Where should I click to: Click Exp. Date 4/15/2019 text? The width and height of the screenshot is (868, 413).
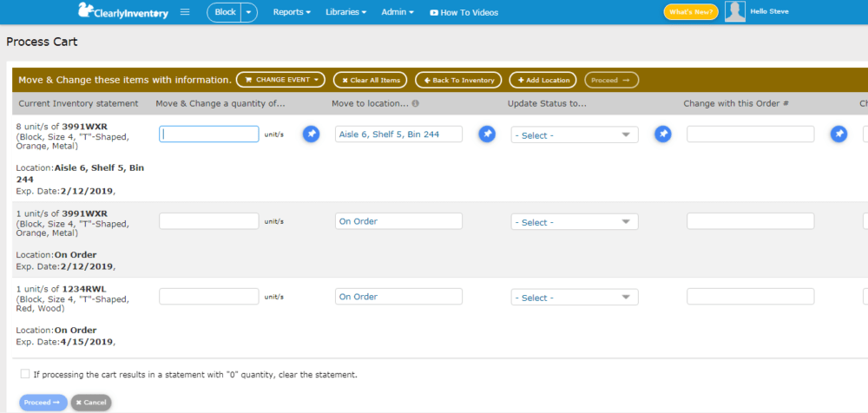tap(65, 342)
